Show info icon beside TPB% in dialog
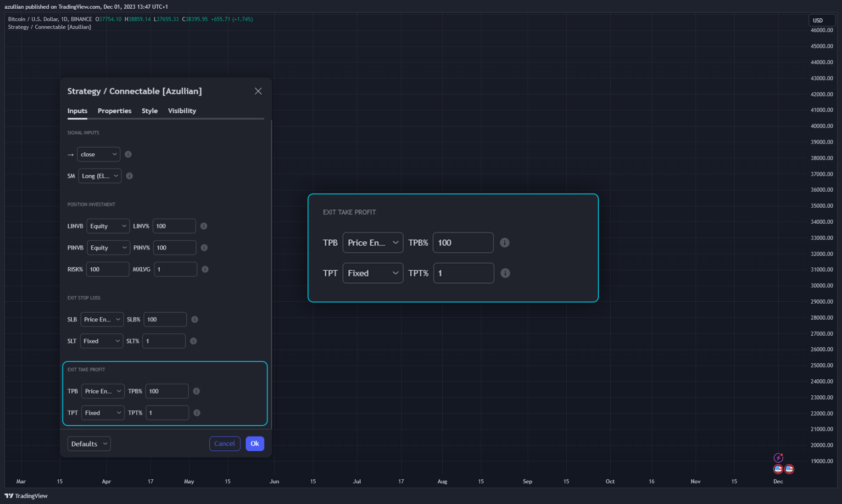 pos(196,391)
